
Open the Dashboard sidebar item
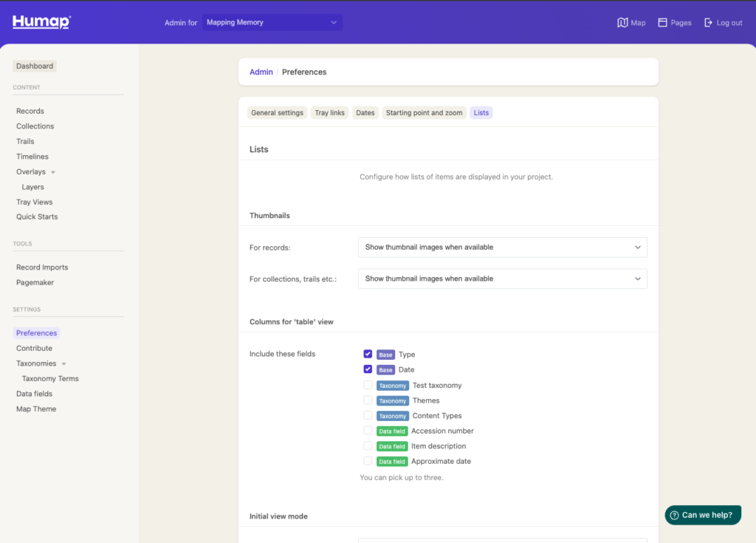click(x=35, y=66)
